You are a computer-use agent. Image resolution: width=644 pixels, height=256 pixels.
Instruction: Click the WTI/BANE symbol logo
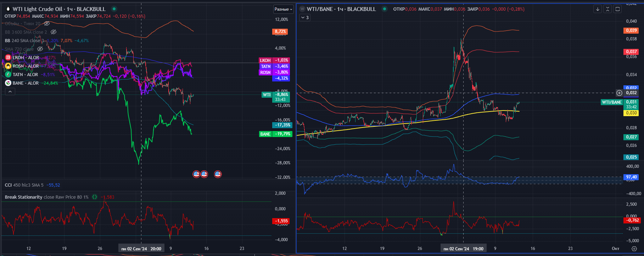[302, 9]
